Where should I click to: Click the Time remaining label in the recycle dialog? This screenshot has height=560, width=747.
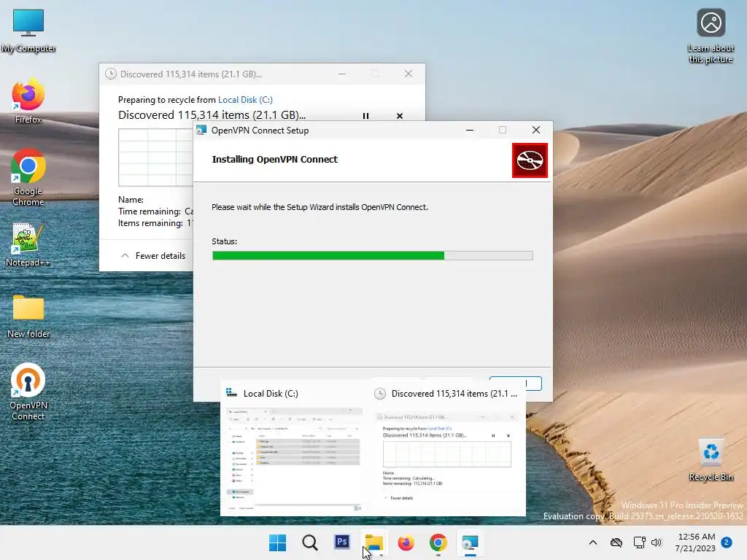pyautogui.click(x=150, y=211)
